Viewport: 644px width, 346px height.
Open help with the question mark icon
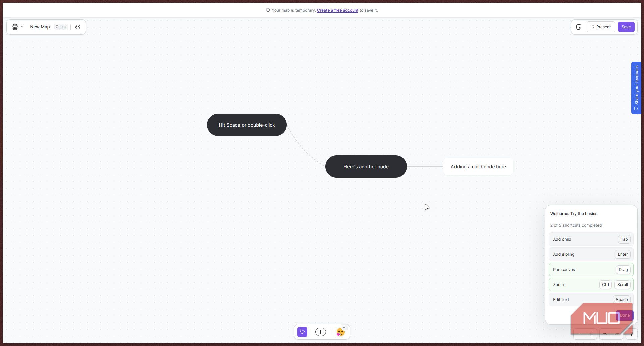(631, 334)
